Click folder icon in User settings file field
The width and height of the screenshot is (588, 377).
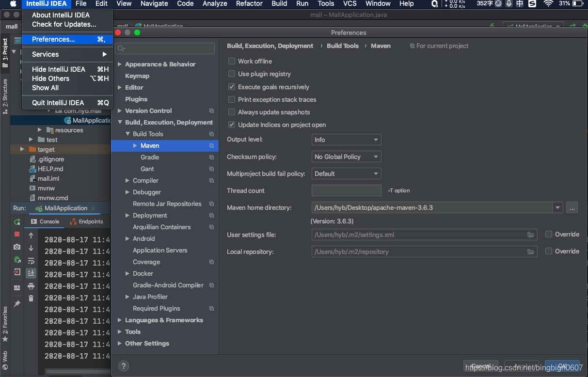point(531,235)
